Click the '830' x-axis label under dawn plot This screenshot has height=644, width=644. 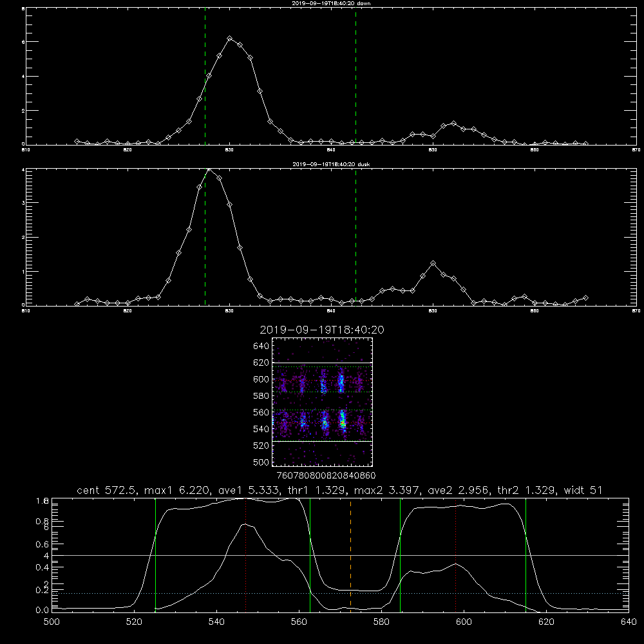click(x=229, y=150)
